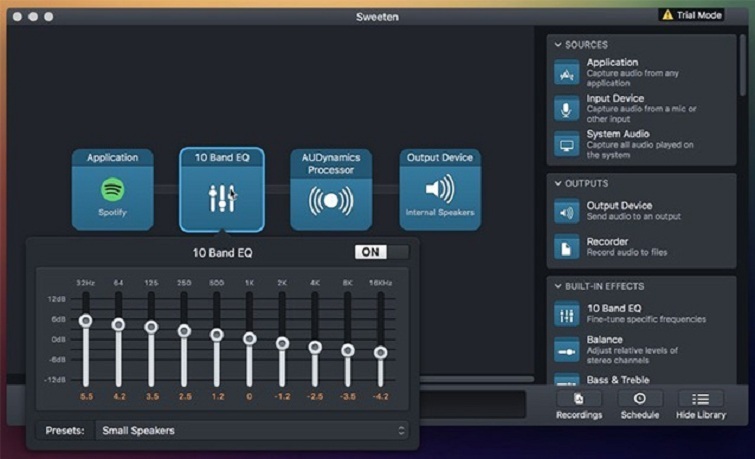The width and height of the screenshot is (755, 459).
Task: Select the Output Device Internal Speakers block
Action: 440,190
